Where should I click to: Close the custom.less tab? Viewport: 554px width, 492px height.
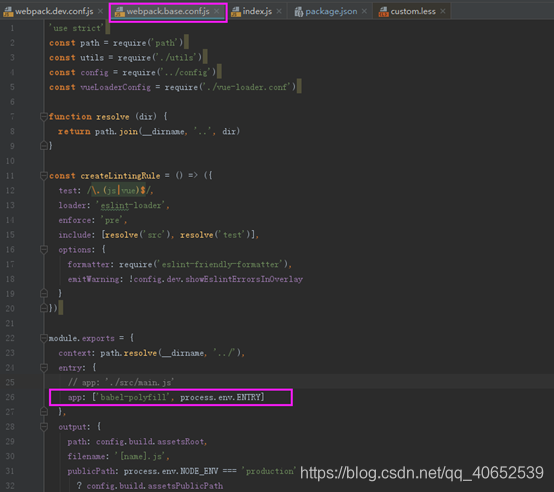pos(443,11)
